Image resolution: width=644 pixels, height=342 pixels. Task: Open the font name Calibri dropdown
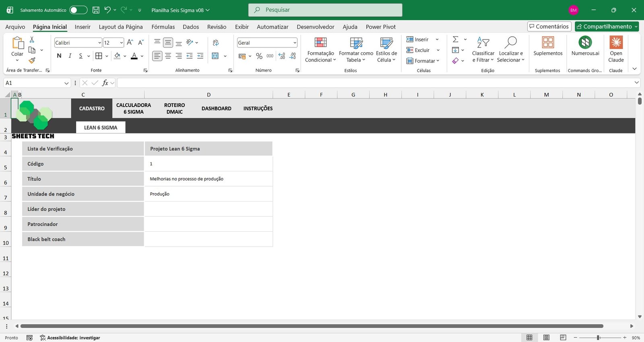click(x=99, y=43)
